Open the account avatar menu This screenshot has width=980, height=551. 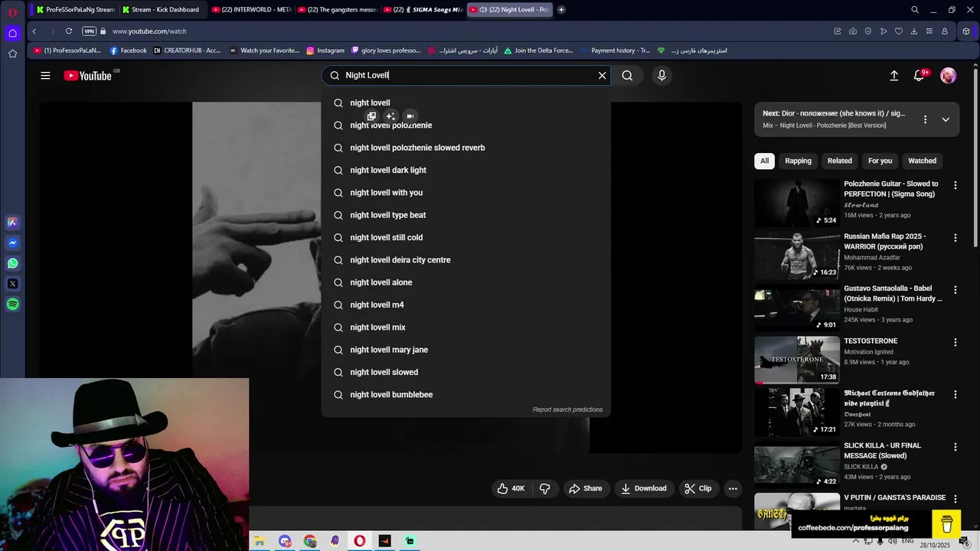(x=948, y=75)
